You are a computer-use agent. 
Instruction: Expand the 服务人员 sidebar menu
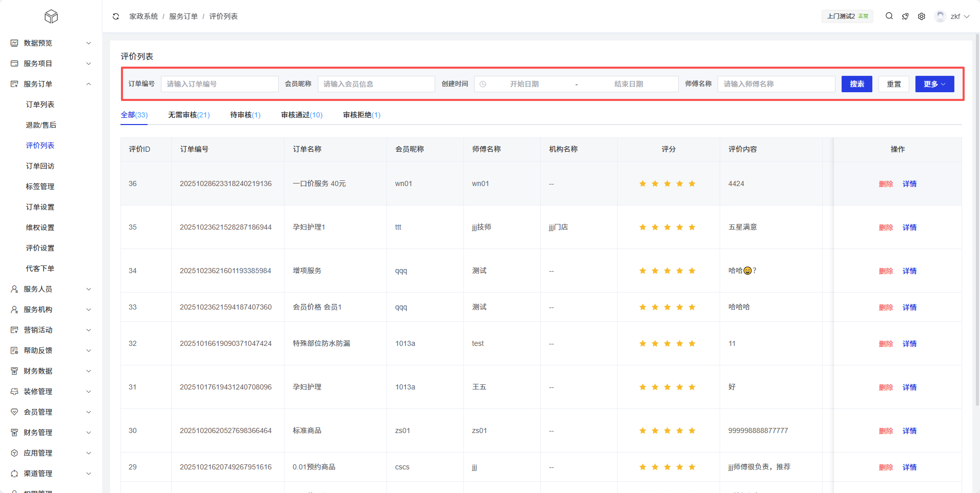[51, 289]
